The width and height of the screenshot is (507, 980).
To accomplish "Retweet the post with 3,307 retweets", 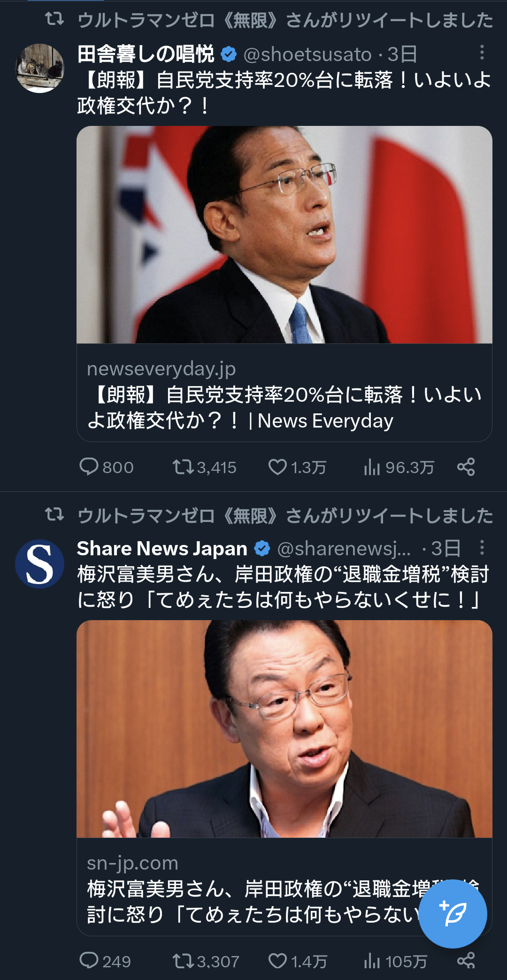I will pyautogui.click(x=206, y=961).
